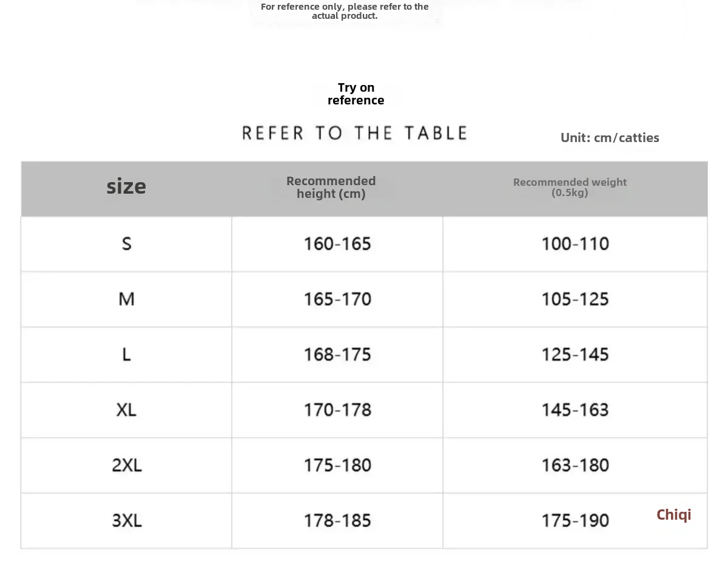Click the Chiqi watermark text
The height and width of the screenshot is (564, 728).
pyautogui.click(x=673, y=515)
